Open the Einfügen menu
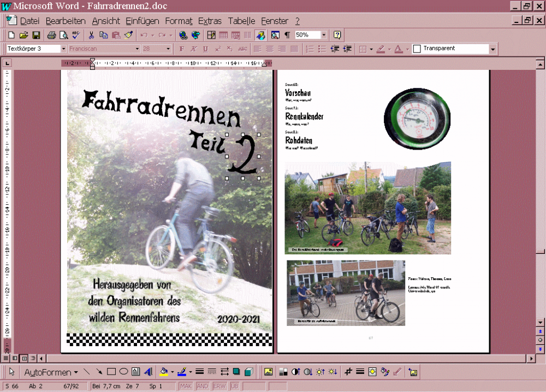546x392 pixels. 142,21
